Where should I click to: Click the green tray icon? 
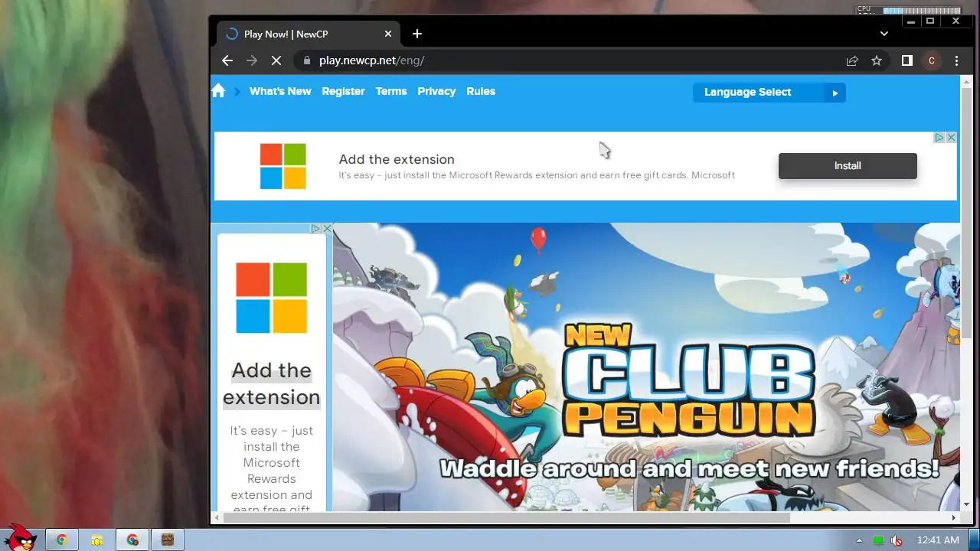point(878,540)
